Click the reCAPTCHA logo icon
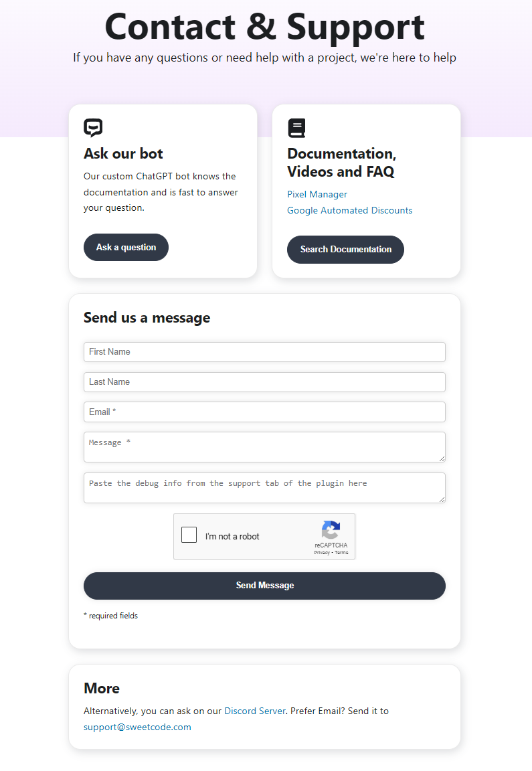Viewport: 532px width, 771px height. pyautogui.click(x=331, y=530)
